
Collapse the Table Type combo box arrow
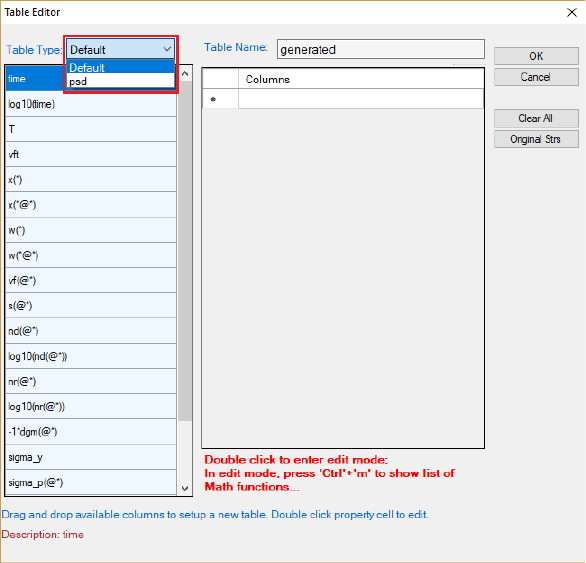click(167, 49)
